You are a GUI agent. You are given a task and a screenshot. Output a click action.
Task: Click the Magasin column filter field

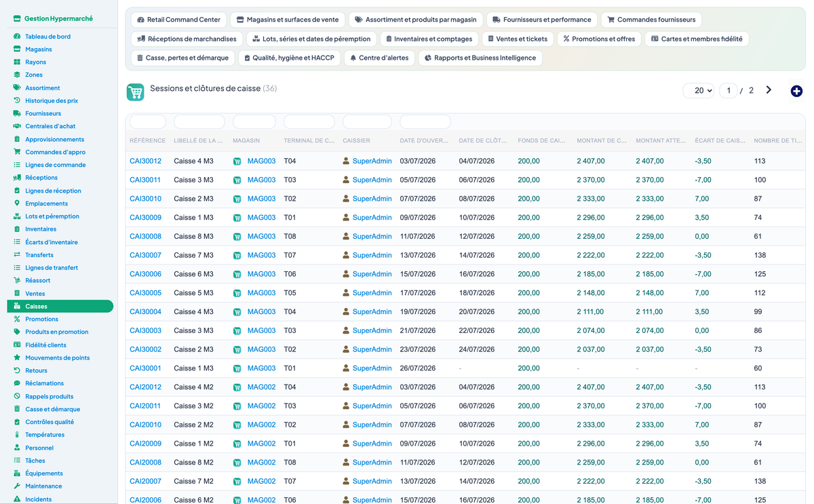[254, 122]
